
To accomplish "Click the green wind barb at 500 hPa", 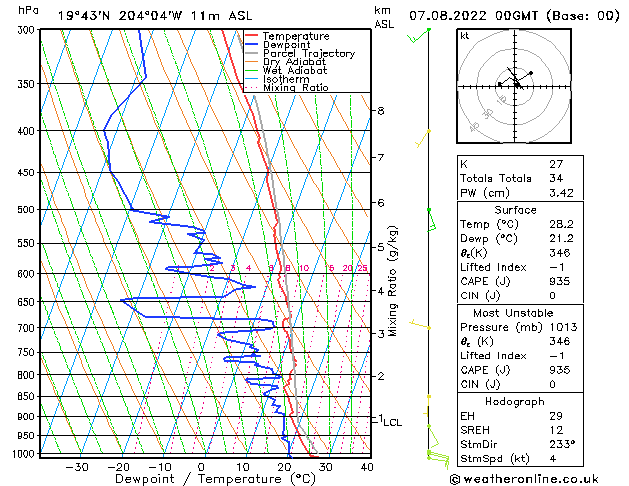I will (x=432, y=220).
